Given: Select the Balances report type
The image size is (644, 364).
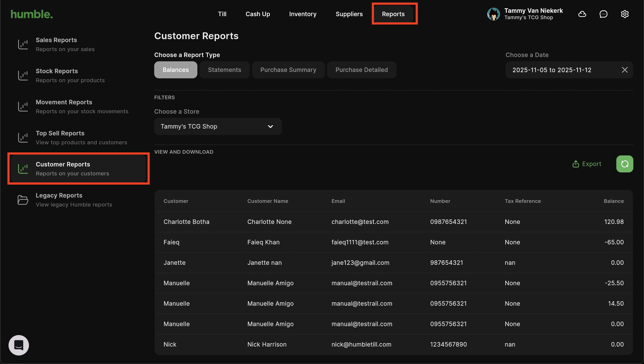Looking at the screenshot, I should pos(175,70).
